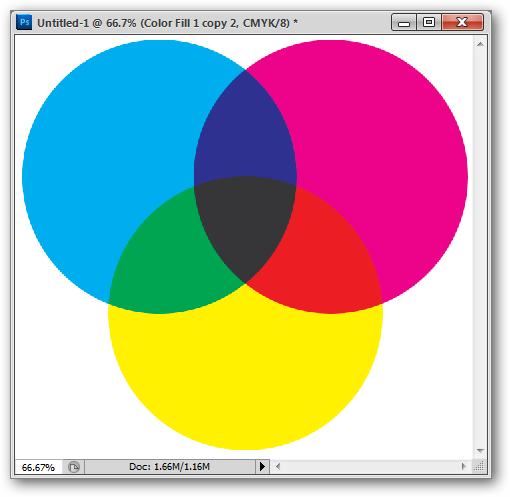Click the Photoshop Ps icon in title bar

click(24, 22)
